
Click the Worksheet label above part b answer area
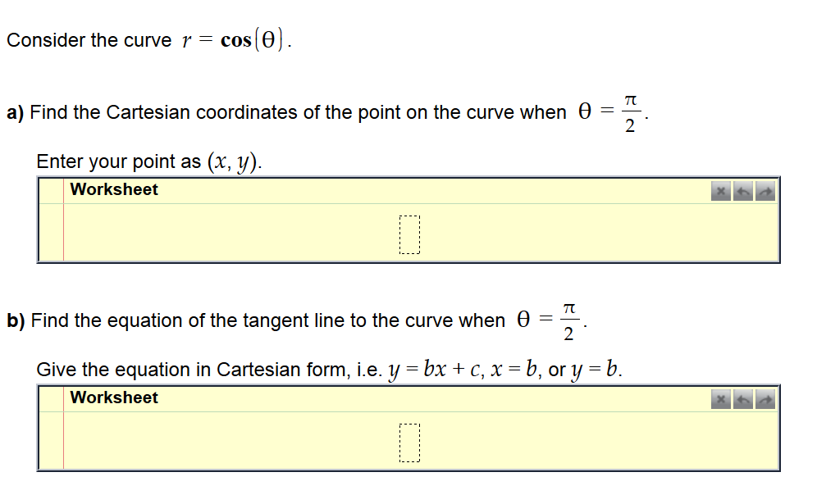(114, 398)
